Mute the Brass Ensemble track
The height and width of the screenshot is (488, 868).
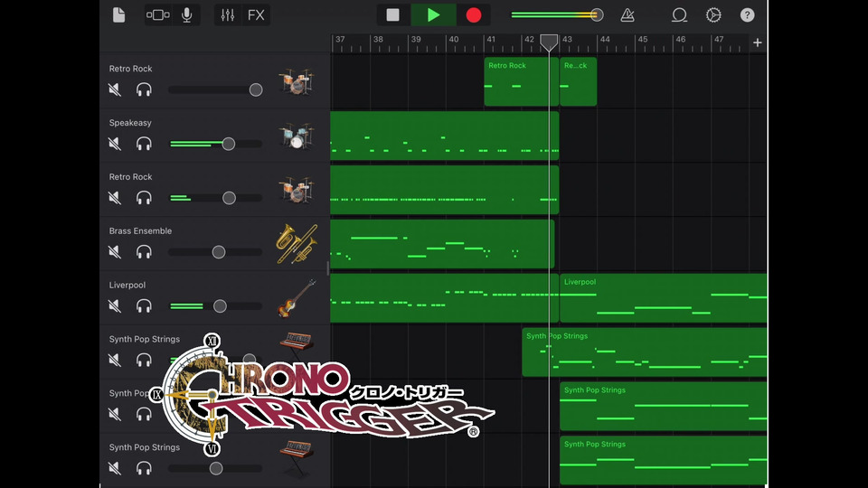[x=115, y=252]
